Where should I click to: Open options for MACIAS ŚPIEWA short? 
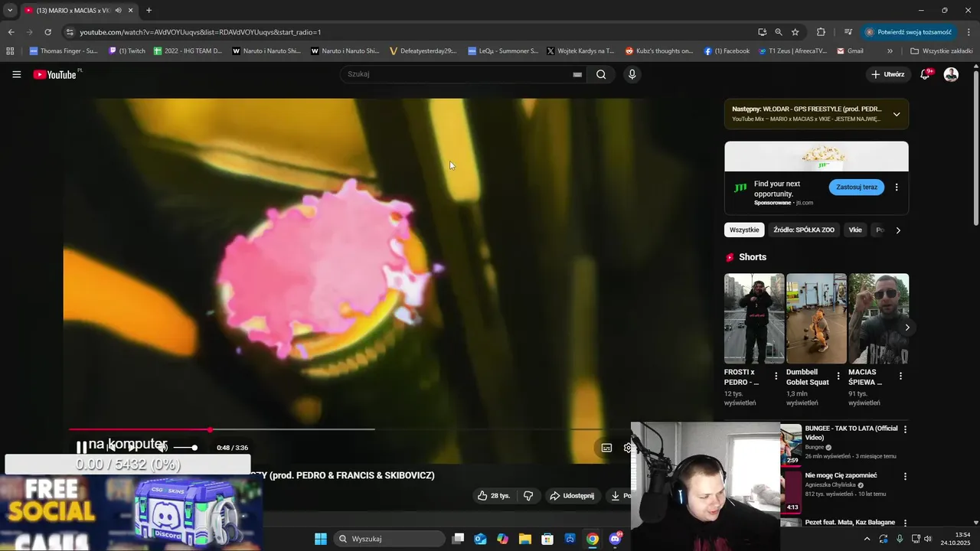pos(900,376)
